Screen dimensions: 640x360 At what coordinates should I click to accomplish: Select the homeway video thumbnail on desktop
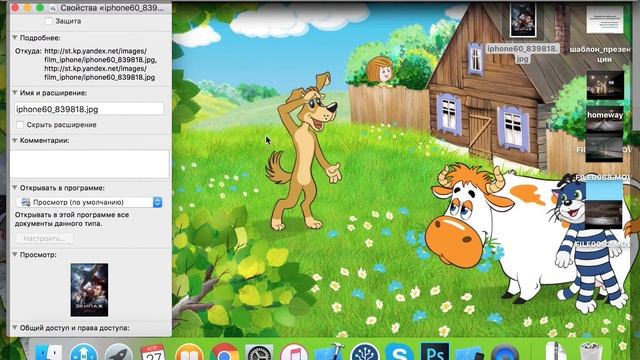tap(605, 85)
